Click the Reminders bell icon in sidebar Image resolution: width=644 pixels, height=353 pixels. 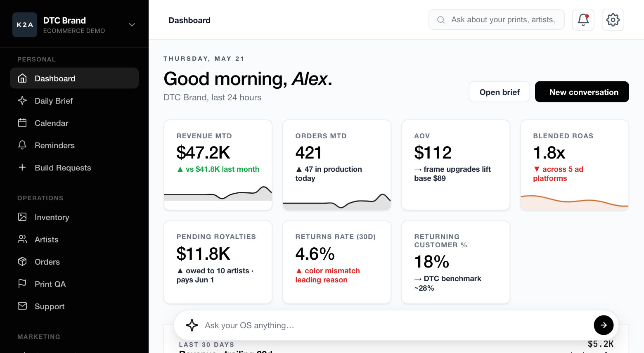(22, 145)
